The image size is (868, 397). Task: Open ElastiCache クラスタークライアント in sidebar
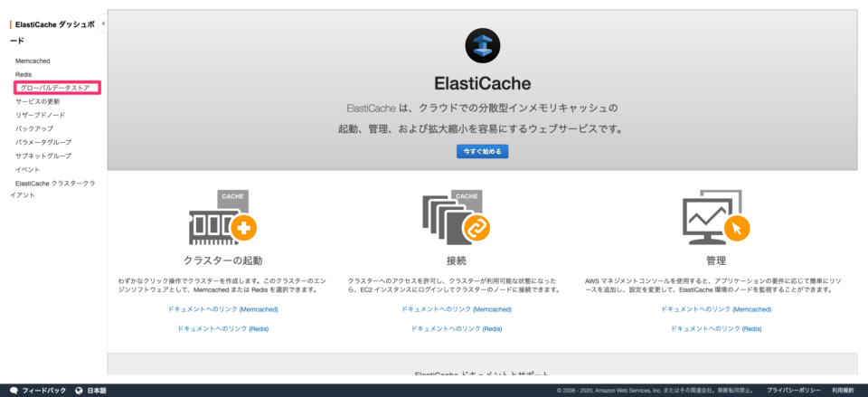[52, 189]
